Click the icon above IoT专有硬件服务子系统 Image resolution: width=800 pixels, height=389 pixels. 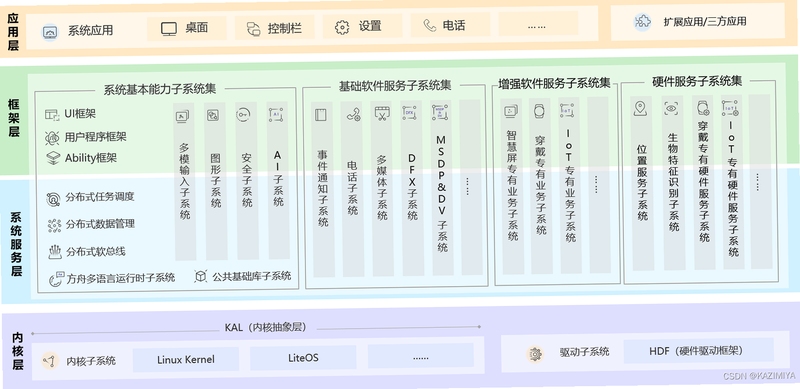click(730, 108)
